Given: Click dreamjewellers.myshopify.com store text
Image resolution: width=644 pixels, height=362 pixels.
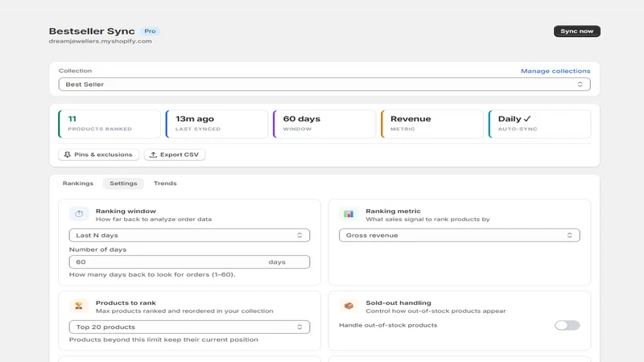Looking at the screenshot, I should click(x=100, y=41).
